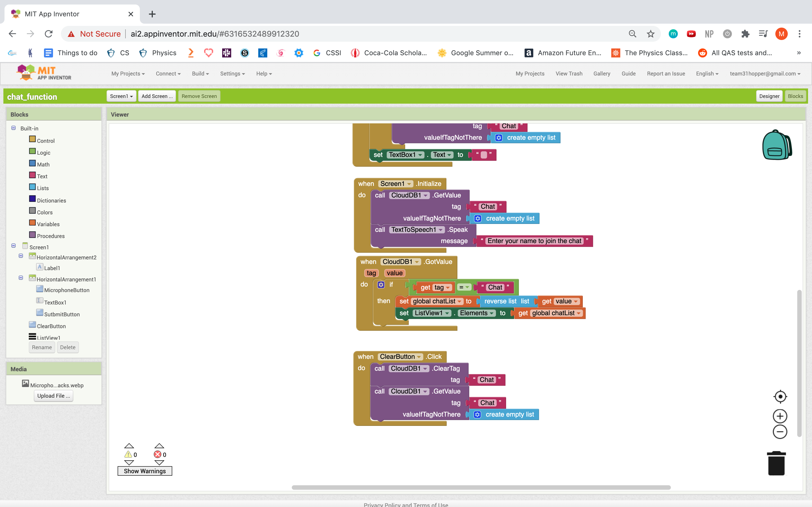Collapse the HorizontalArrangement1 tree node

[21, 278]
